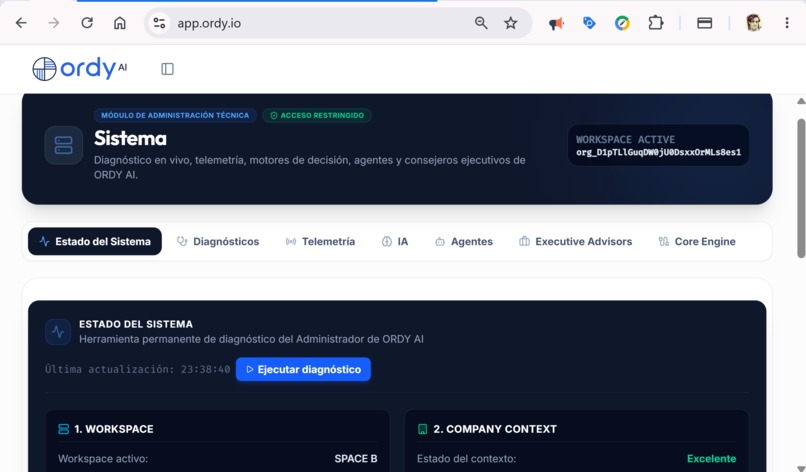The image size is (806, 472).
Task: Open the blue tag extension icon
Action: 589,23
